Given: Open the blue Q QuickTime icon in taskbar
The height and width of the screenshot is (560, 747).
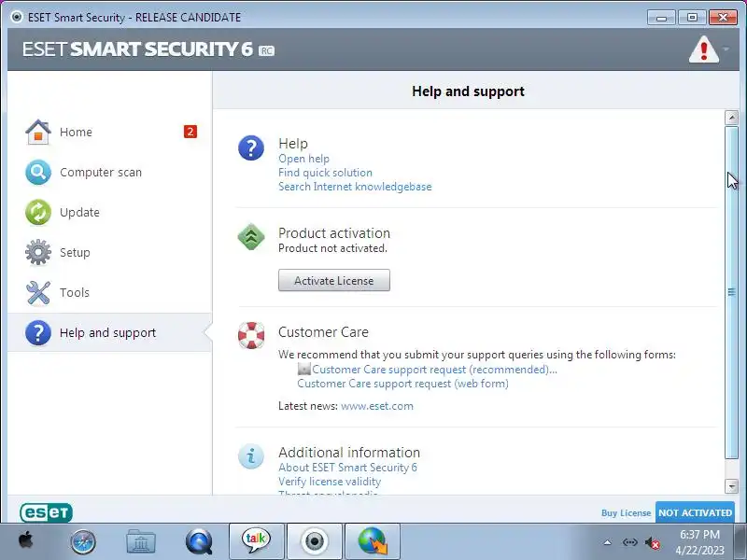Looking at the screenshot, I should tap(199, 542).
